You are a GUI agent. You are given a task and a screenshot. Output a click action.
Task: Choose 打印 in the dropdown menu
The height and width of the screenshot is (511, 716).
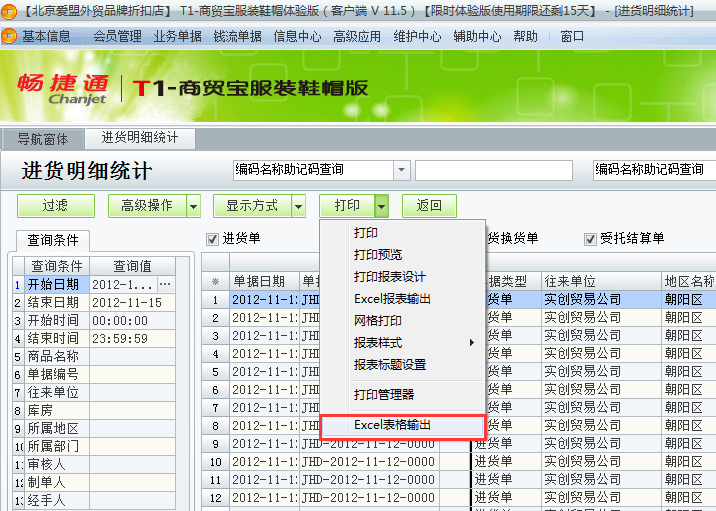pyautogui.click(x=402, y=233)
